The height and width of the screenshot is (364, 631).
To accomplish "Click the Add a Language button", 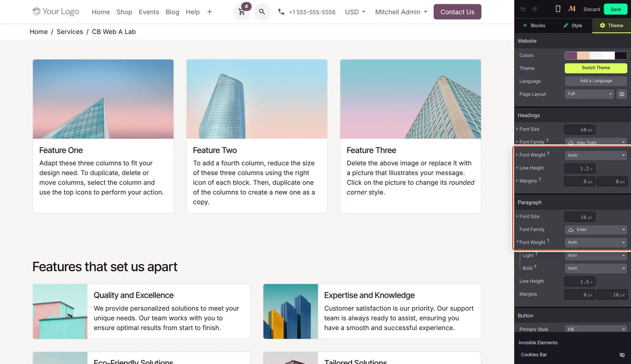I will pyautogui.click(x=596, y=81).
